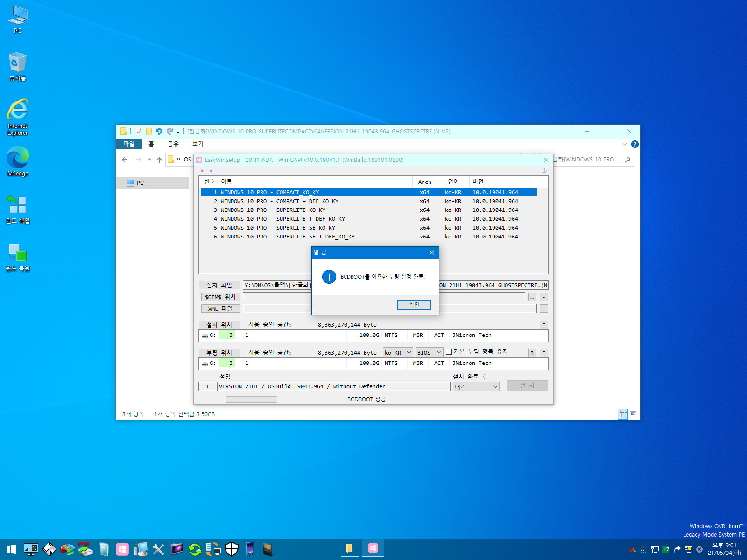Select row 3 SUPERLITE_KO_KY
Image resolution: width=747 pixels, height=560 pixels.
(369, 210)
